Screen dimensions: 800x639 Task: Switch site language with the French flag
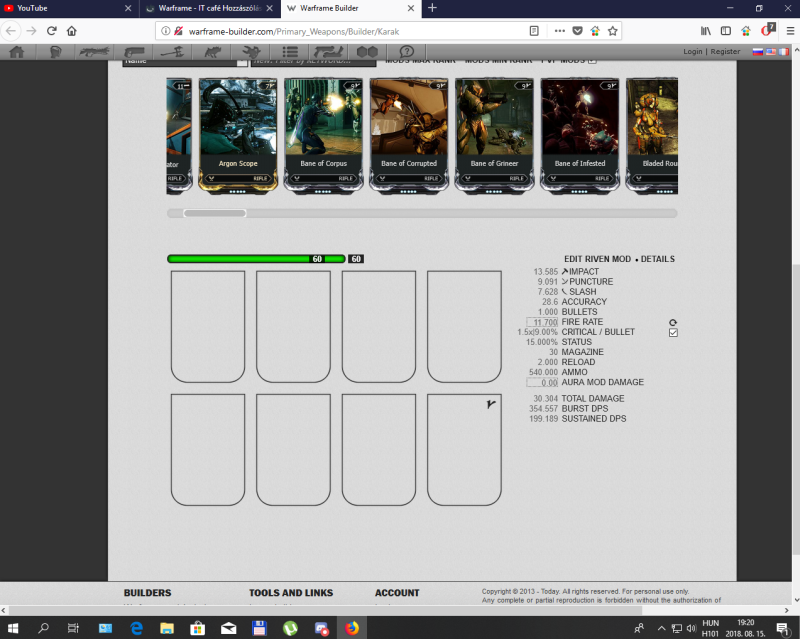(x=784, y=52)
